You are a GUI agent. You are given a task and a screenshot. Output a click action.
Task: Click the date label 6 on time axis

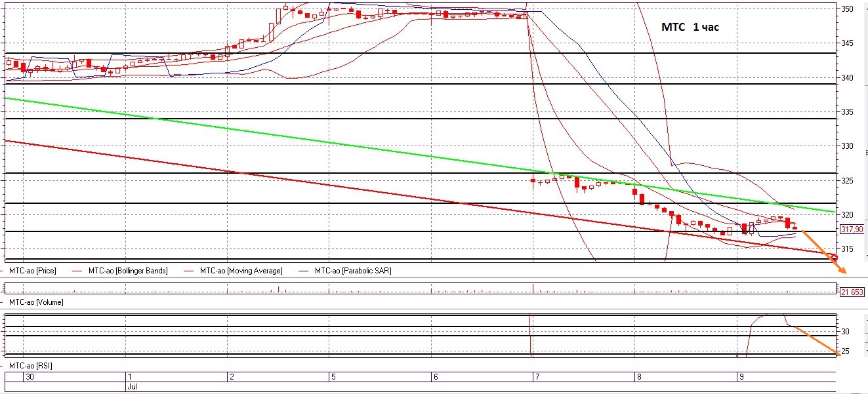tap(436, 377)
